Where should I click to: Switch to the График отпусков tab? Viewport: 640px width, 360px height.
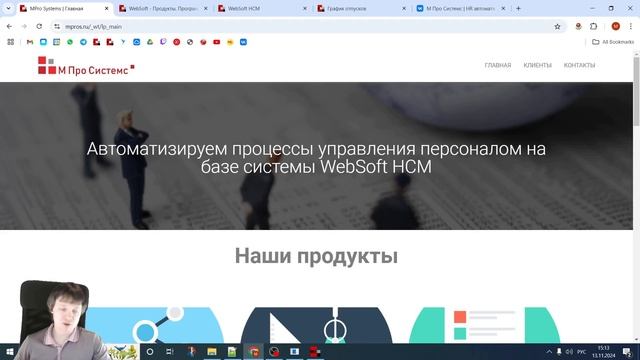[362, 8]
